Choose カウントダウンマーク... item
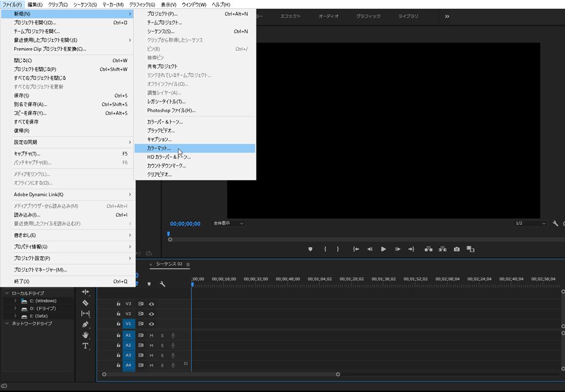 [195, 166]
